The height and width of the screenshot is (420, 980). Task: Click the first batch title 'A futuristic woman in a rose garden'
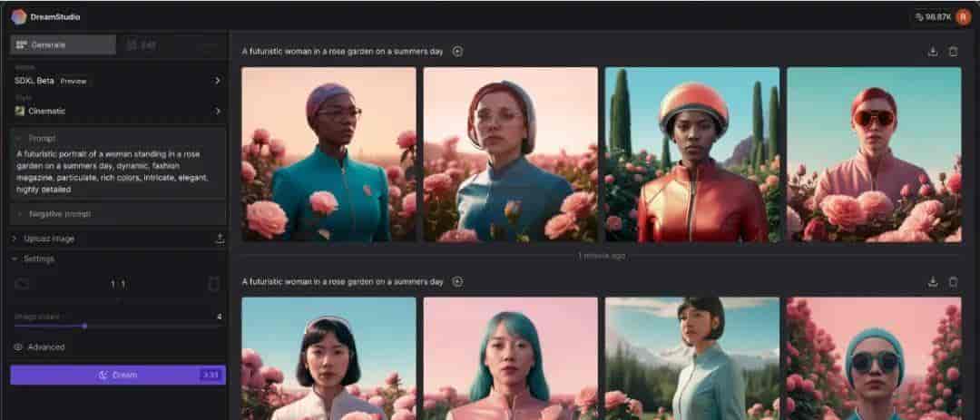[x=342, y=51]
